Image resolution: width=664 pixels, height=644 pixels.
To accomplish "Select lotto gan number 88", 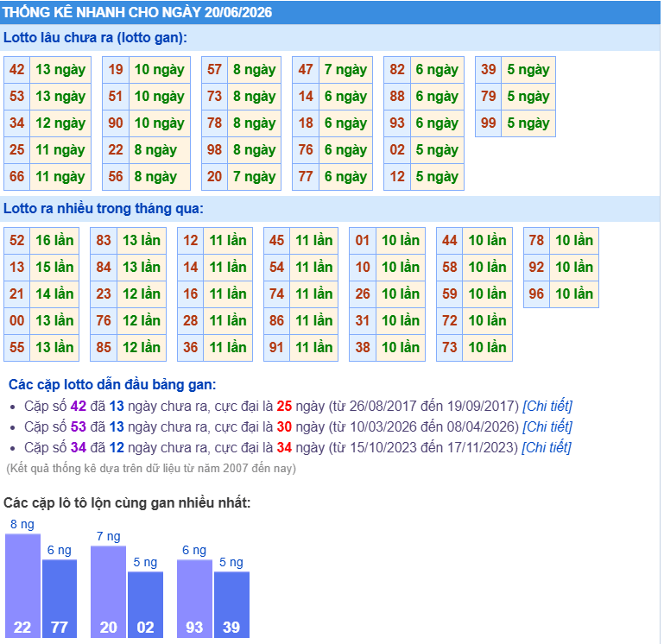I will click(397, 97).
